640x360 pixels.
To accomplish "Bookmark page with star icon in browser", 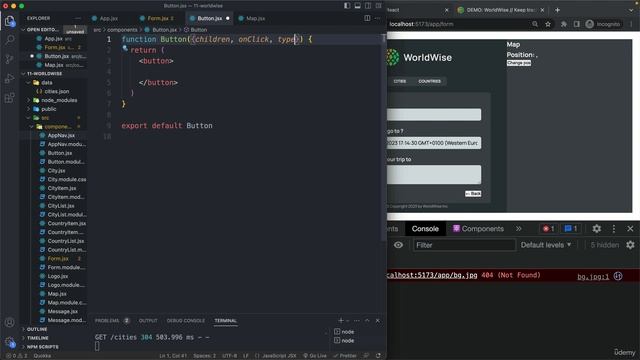I will [548, 24].
